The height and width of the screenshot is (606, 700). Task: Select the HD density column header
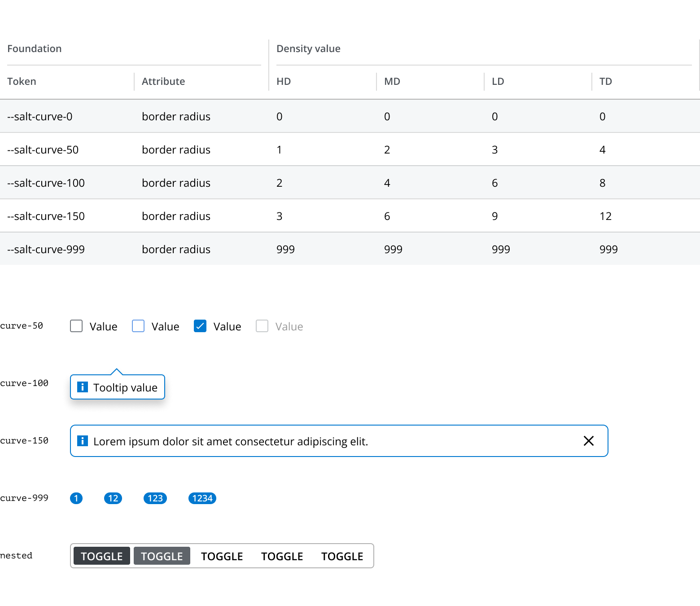point(284,81)
